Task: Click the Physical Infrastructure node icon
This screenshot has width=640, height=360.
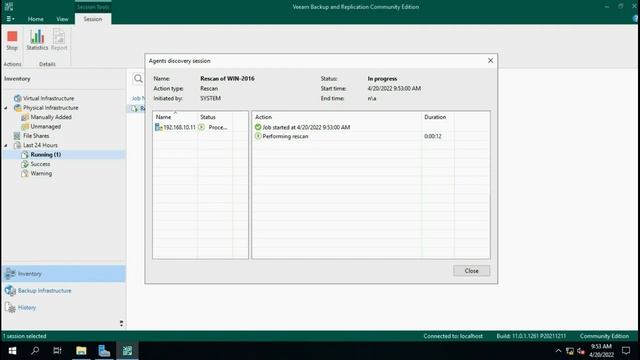Action: (17, 108)
